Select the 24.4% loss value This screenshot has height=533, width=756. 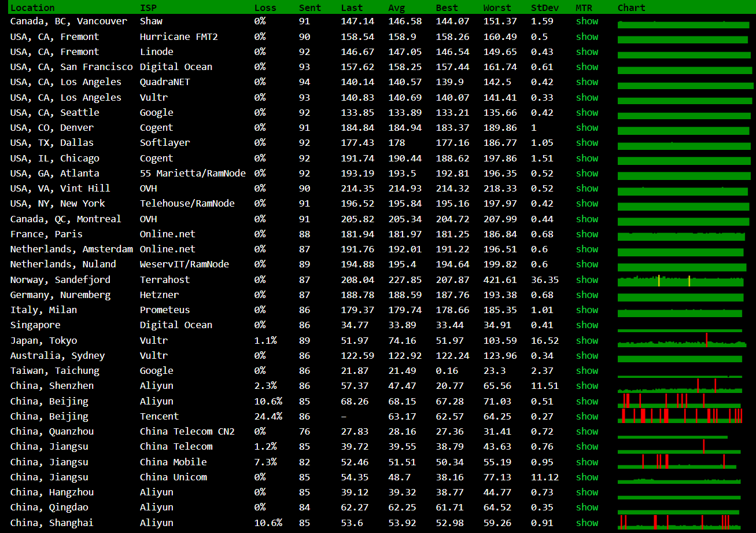(x=268, y=416)
